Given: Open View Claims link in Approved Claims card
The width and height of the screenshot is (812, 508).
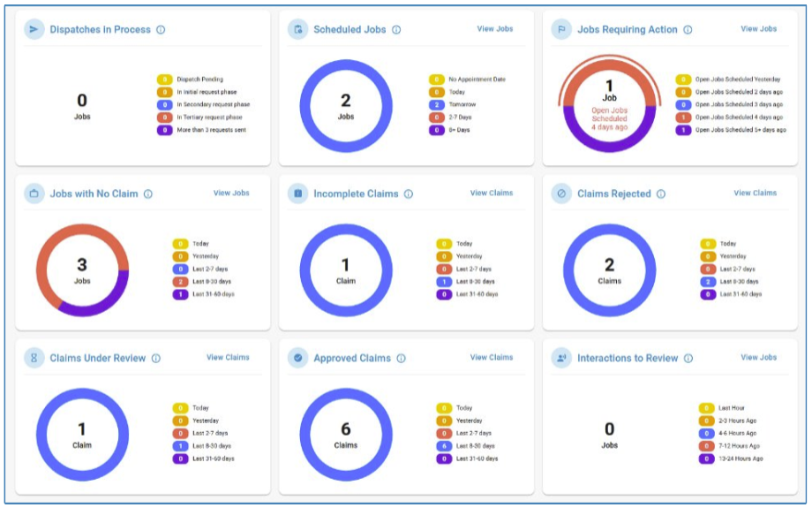Looking at the screenshot, I should coord(492,357).
